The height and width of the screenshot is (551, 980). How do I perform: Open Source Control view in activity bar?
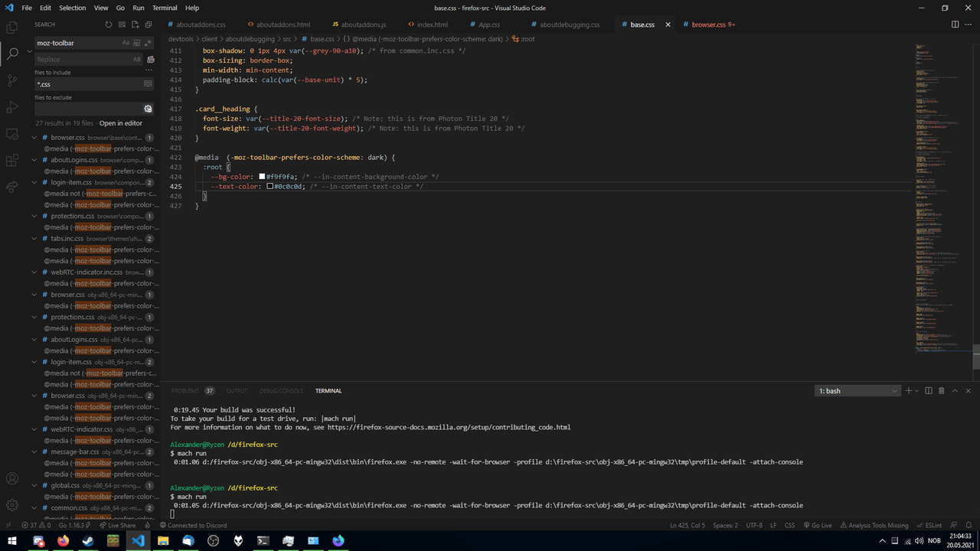pos(12,80)
